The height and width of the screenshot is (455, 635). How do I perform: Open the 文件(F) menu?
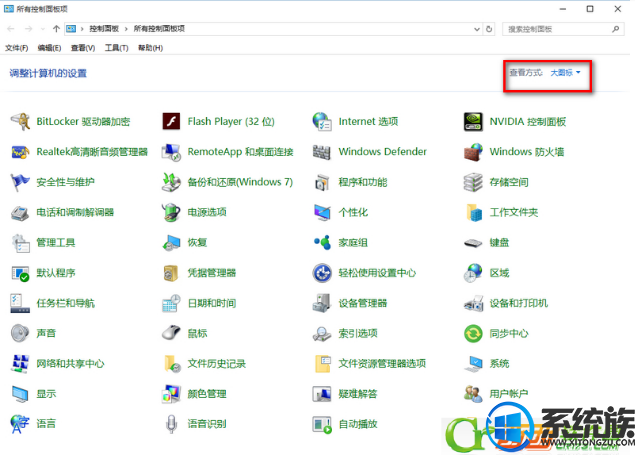click(17, 48)
